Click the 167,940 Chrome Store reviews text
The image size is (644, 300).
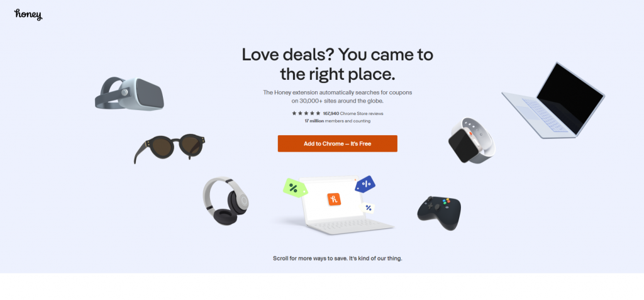[x=353, y=113]
